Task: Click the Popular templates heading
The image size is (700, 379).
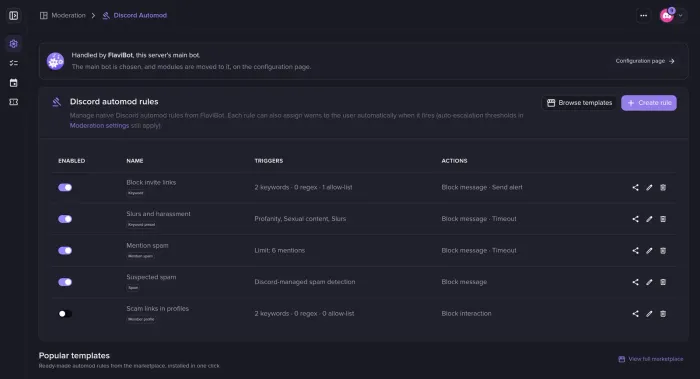Action: 74,356
